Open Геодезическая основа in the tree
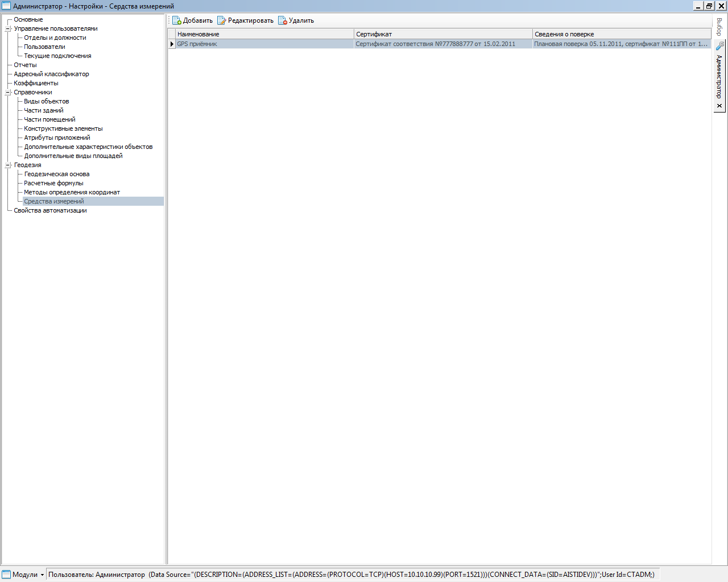 pyautogui.click(x=56, y=174)
